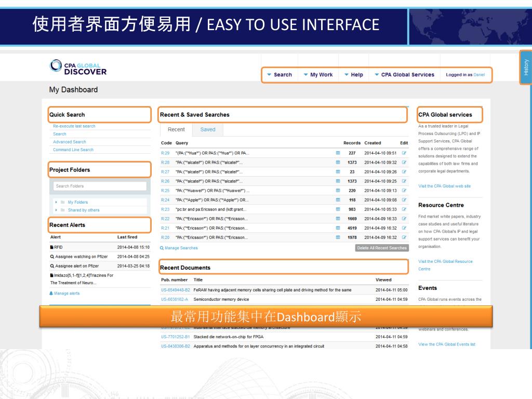Screen dimensions: 532x399
Task: Open the Help dropdown menu
Action: tap(353, 75)
